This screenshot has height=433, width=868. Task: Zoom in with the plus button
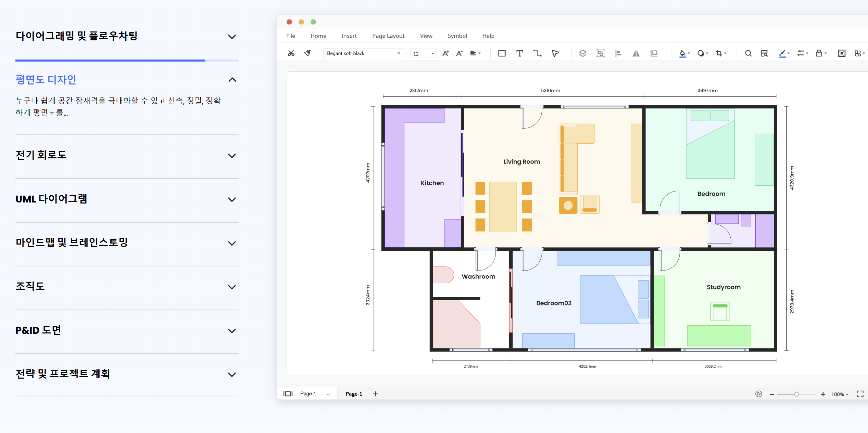pos(823,394)
